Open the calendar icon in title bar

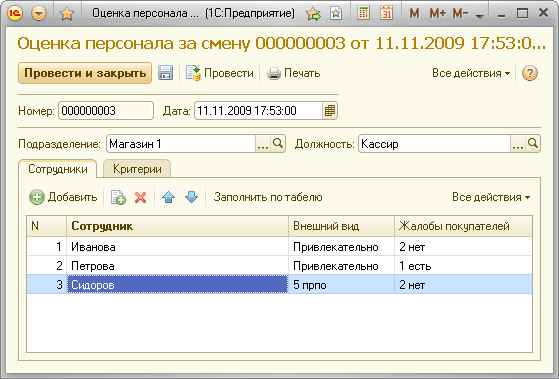(x=386, y=14)
